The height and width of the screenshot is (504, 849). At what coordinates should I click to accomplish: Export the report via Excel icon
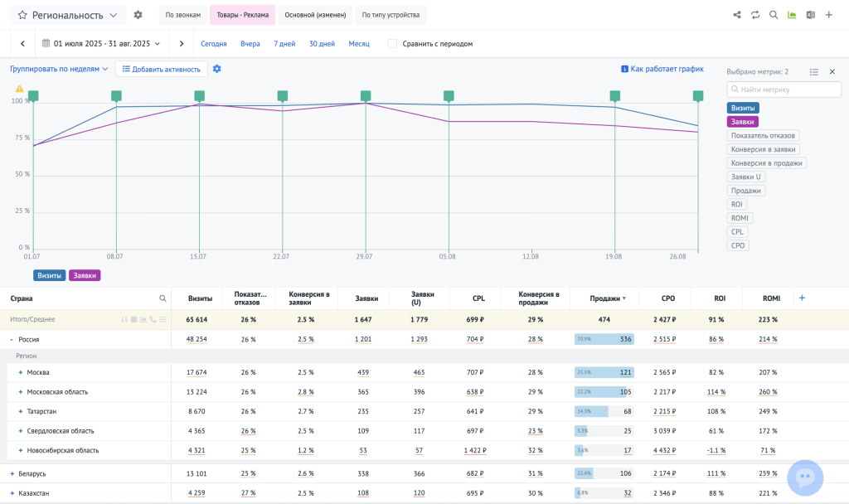pos(810,15)
